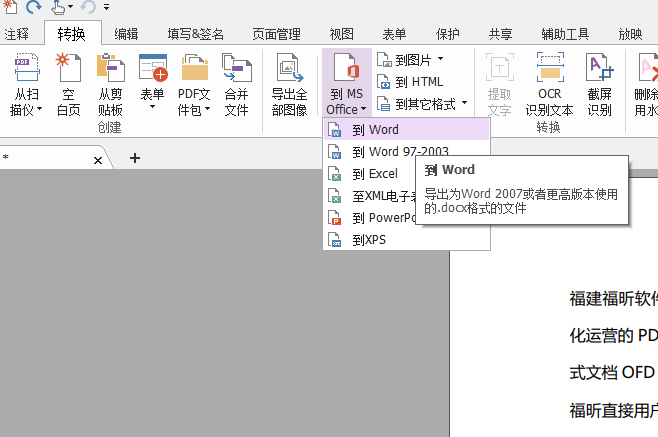Select 到 Excel in the menu
The width and height of the screenshot is (658, 437).
374,174
